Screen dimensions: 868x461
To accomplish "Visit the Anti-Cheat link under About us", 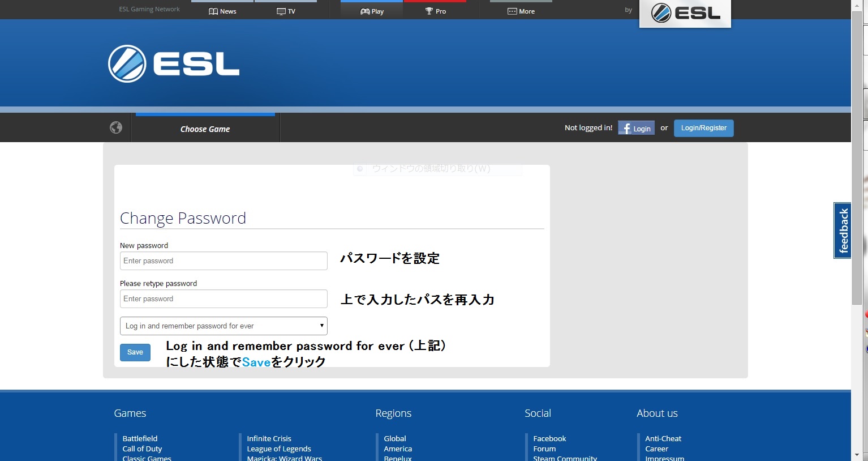I will point(663,438).
